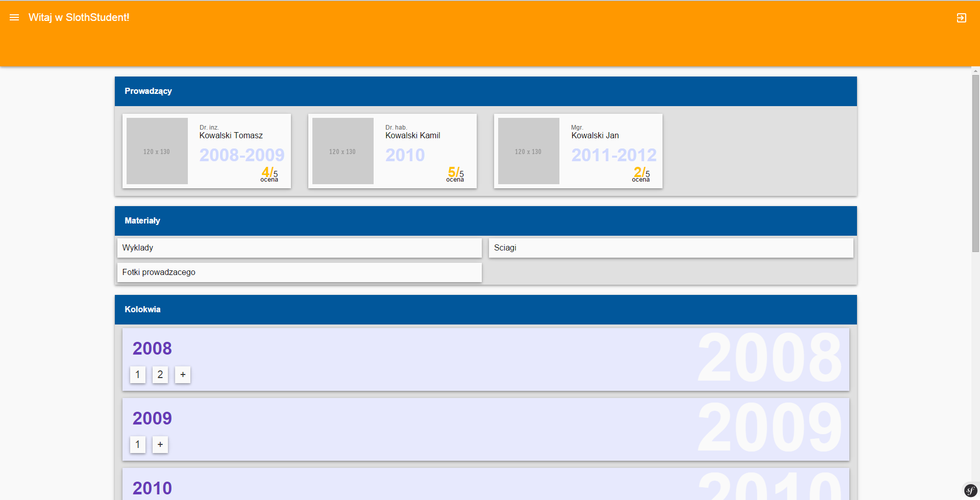Click the 2011-2012 years on Jan card
Image resolution: width=980 pixels, height=500 pixels.
[x=614, y=155]
